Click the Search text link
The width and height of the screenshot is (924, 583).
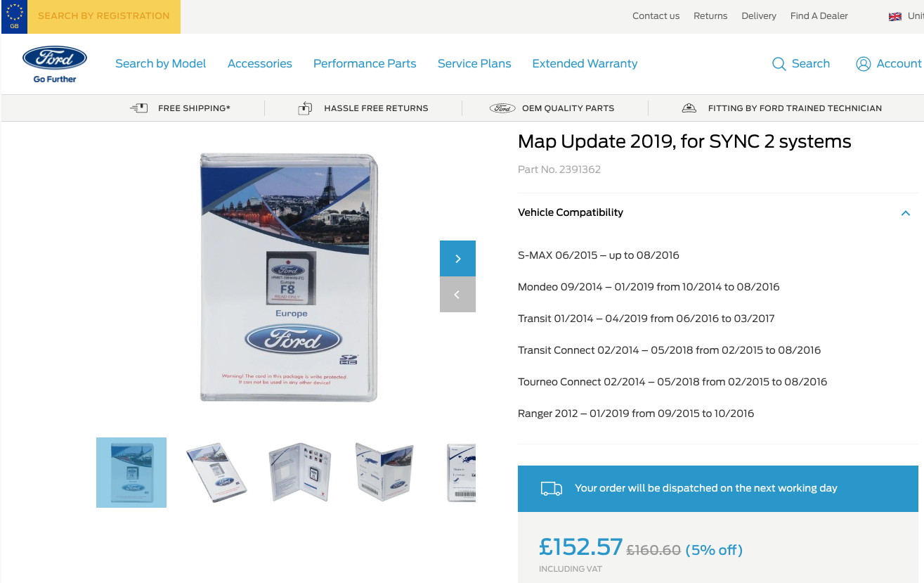[811, 63]
